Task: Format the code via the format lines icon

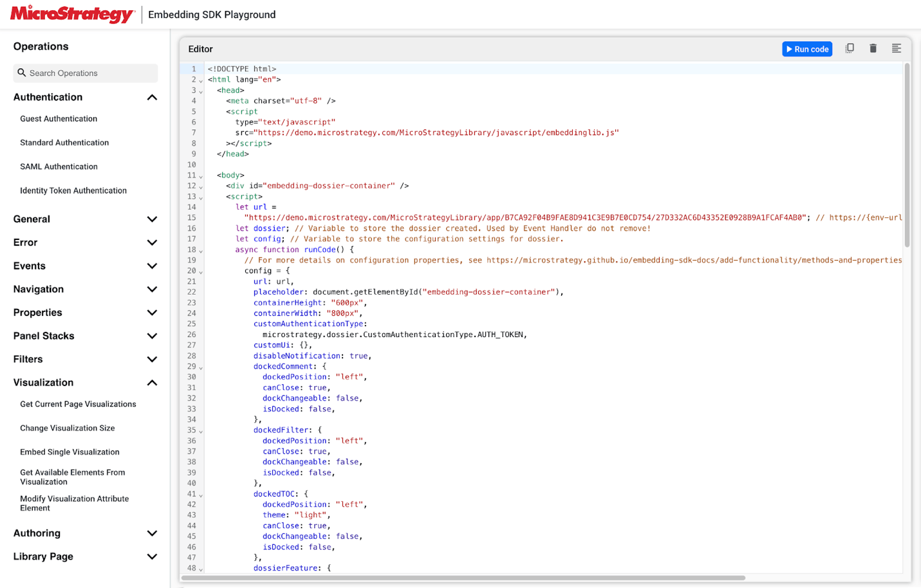Action: click(x=897, y=48)
